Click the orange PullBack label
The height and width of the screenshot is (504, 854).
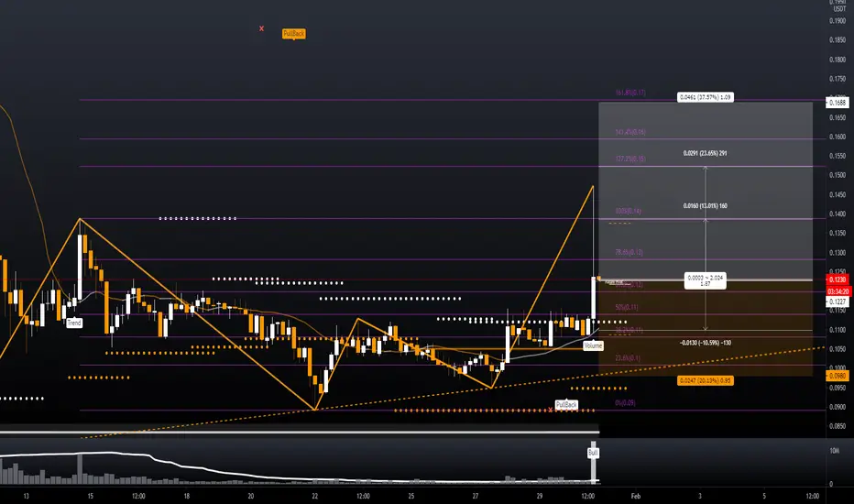[293, 34]
